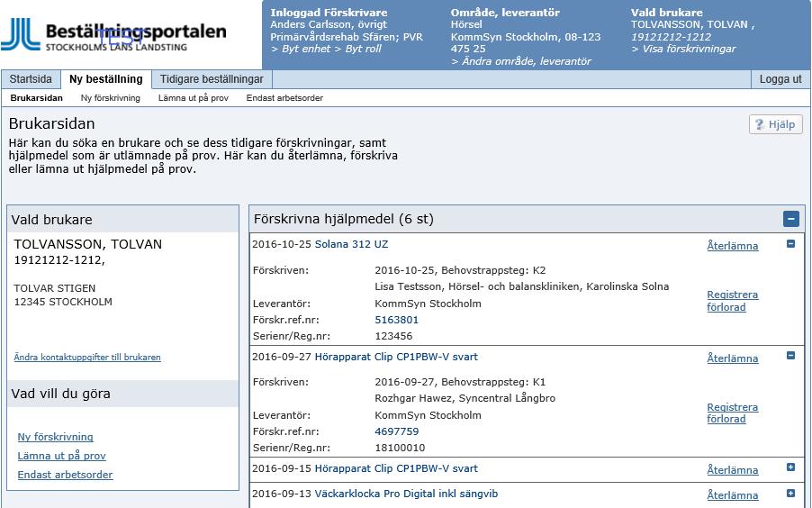The height and width of the screenshot is (508, 812).
Task: Click Lämna ut på prov link in left panel
Action: tap(61, 456)
